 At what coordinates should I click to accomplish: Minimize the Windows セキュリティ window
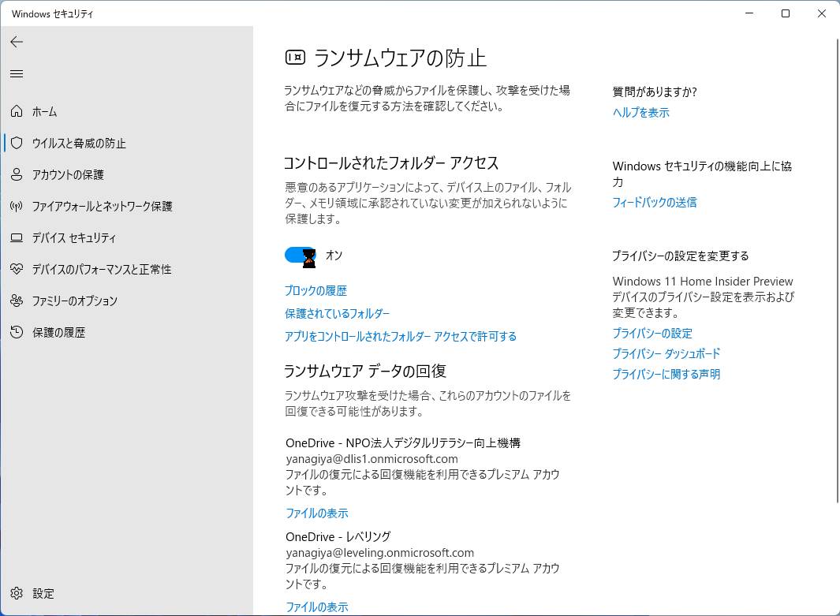[x=749, y=13]
